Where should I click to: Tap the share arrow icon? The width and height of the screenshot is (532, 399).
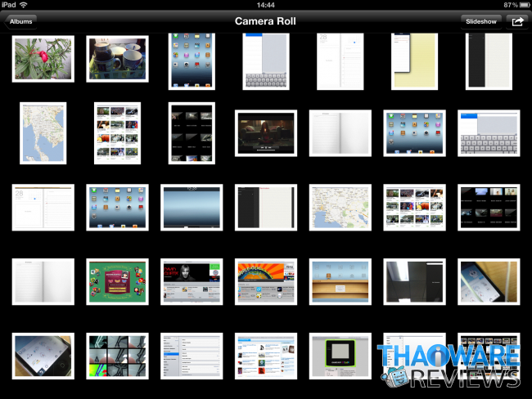click(x=517, y=22)
